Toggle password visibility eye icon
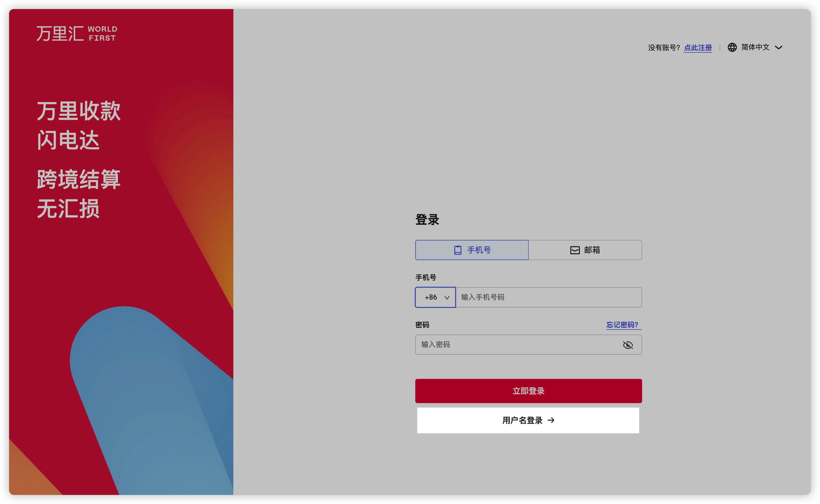The width and height of the screenshot is (820, 504). click(627, 345)
